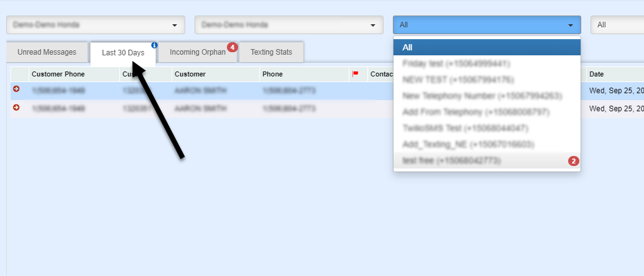Go to the Texting Stats tab
644x276 pixels.
270,52
